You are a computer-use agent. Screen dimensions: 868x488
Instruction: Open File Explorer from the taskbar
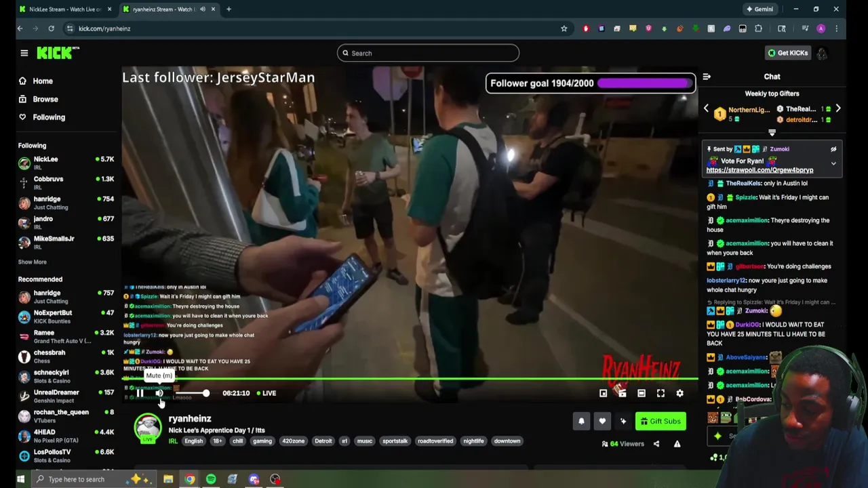[168, 479]
